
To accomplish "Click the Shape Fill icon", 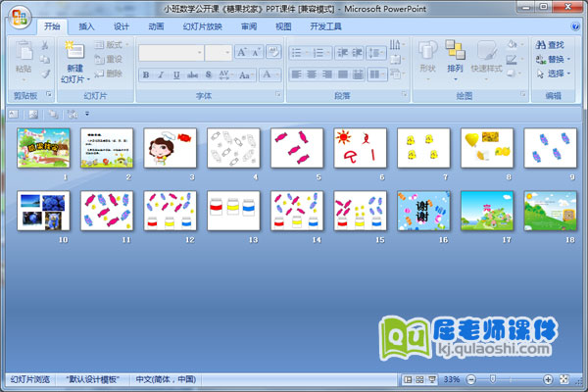I will 513,45.
